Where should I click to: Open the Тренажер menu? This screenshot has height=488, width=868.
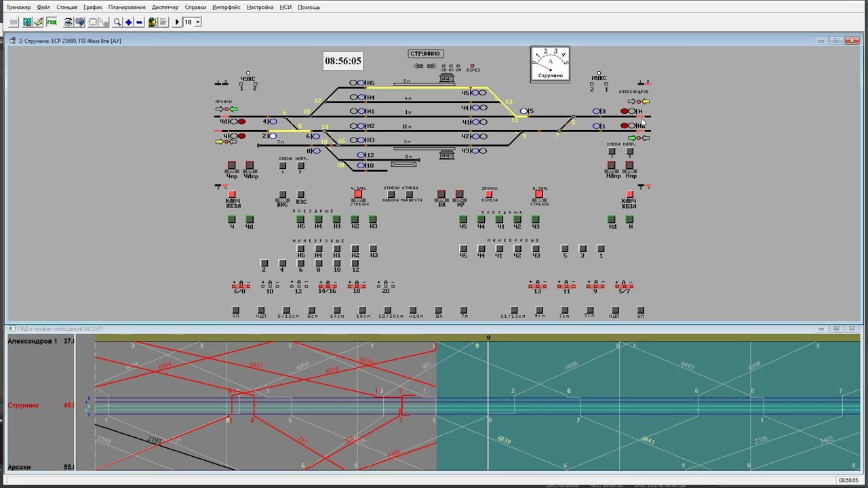(x=19, y=7)
